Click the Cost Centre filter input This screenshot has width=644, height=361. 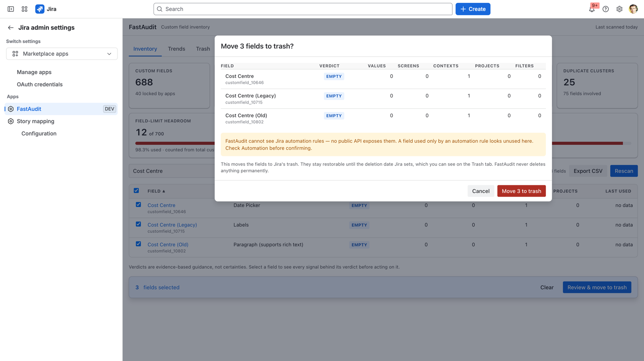tap(172, 171)
